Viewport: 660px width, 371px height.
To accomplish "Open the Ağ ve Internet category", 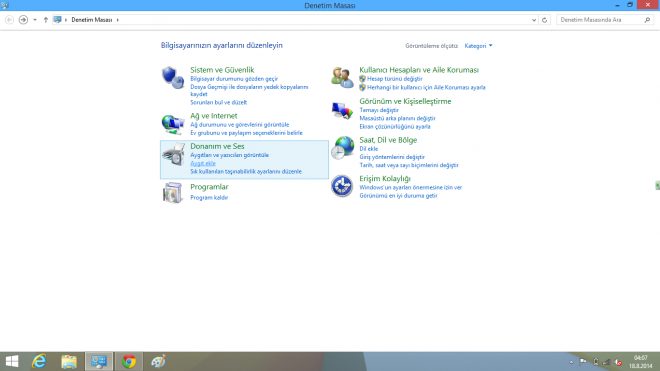I will (x=213, y=116).
